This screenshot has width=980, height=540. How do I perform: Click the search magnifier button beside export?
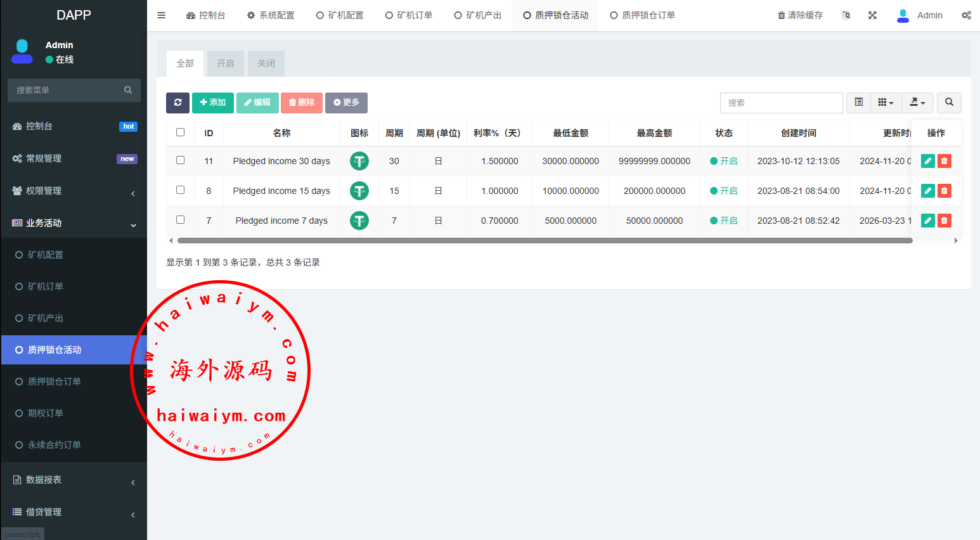pos(949,103)
